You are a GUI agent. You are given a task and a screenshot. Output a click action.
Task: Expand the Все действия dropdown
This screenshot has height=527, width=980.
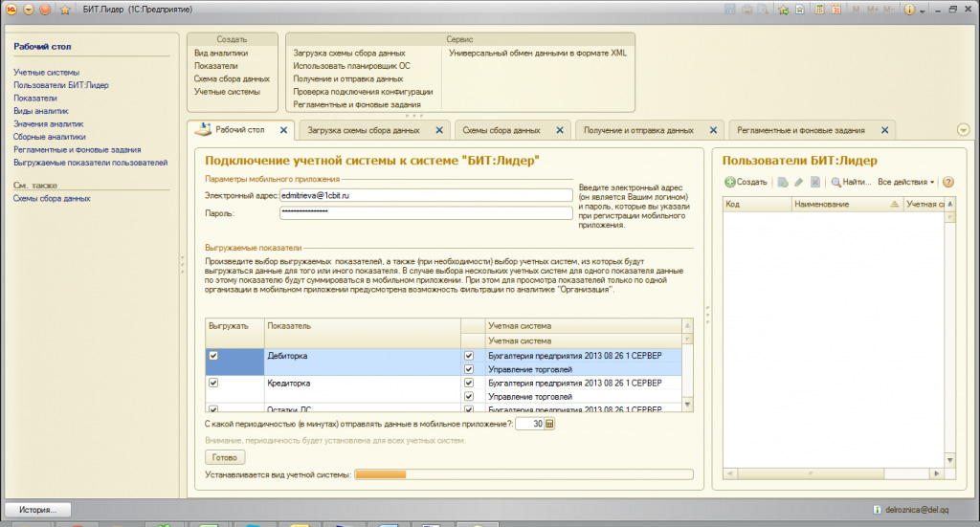pos(905,182)
